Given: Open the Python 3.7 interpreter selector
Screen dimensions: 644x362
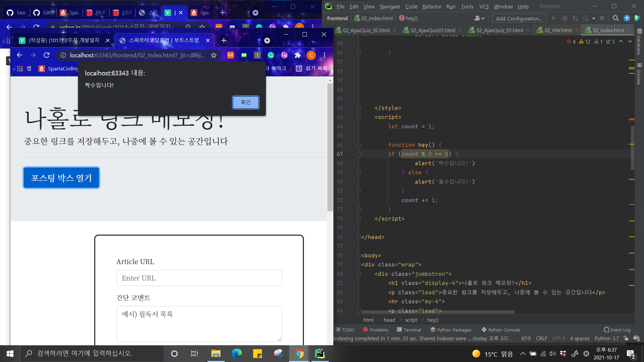Looking at the screenshot, I should tap(606, 339).
